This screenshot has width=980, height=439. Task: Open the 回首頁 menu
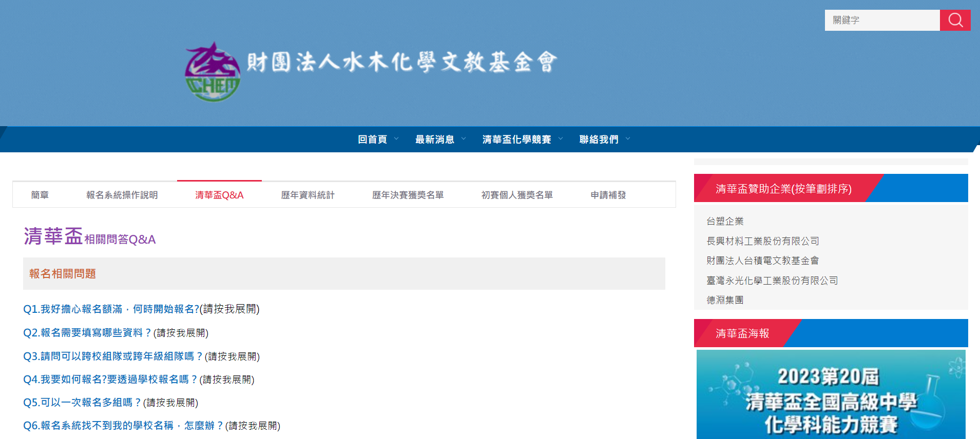coord(372,139)
